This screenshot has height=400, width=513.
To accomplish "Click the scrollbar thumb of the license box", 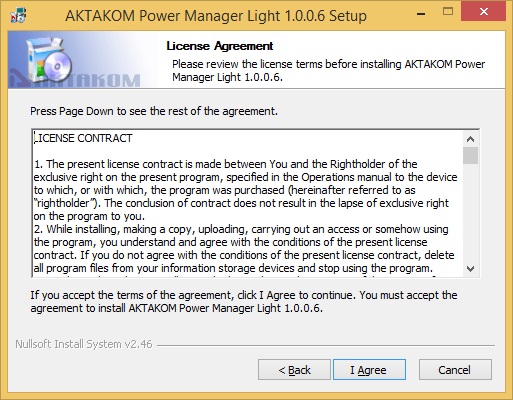I will tap(470, 155).
